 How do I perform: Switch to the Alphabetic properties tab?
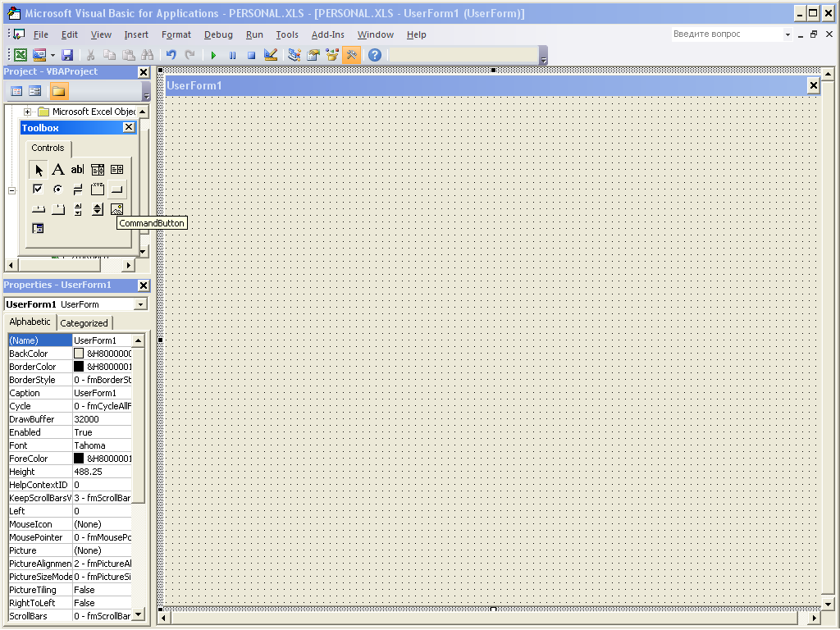click(x=30, y=322)
